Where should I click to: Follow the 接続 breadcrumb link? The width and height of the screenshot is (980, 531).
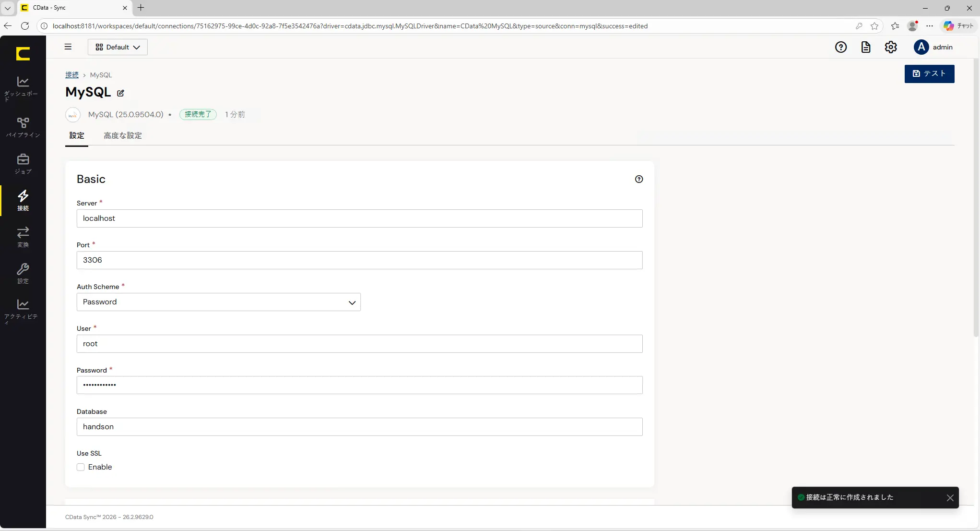[72, 75]
